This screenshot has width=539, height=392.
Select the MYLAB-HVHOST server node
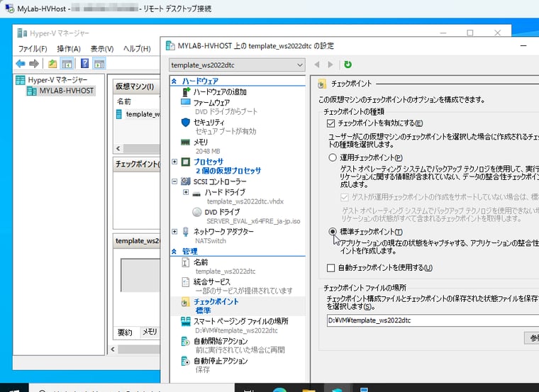(x=61, y=91)
